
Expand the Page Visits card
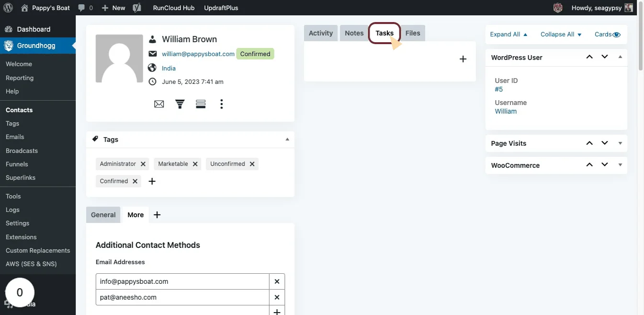click(620, 143)
